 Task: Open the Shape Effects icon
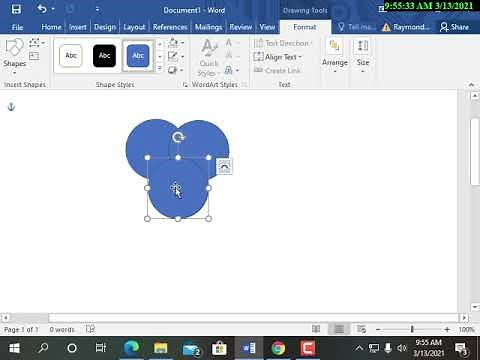click(x=173, y=70)
